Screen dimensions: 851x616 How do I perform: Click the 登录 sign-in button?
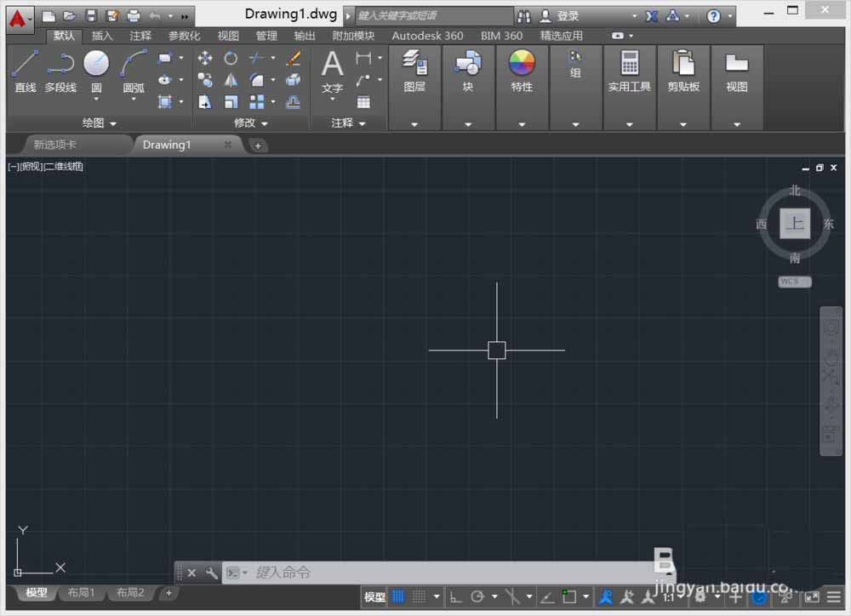[x=560, y=15]
